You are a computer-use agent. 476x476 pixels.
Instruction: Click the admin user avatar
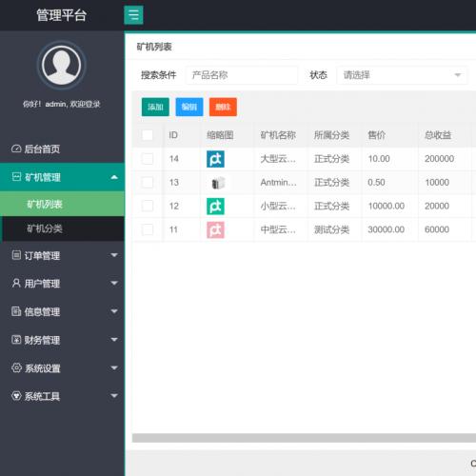(x=61, y=65)
